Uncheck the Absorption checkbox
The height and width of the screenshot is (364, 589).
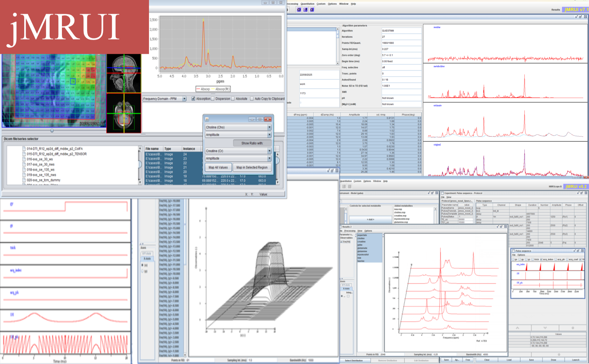click(193, 99)
